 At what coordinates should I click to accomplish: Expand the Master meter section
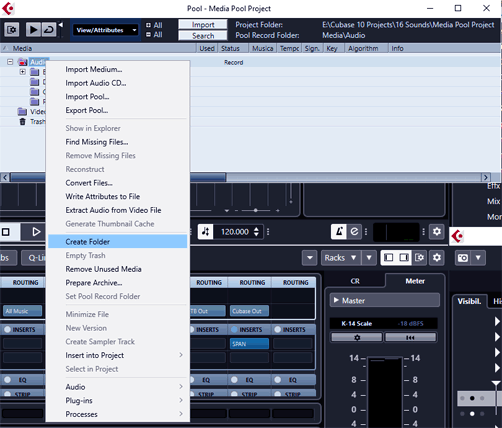coord(385,300)
